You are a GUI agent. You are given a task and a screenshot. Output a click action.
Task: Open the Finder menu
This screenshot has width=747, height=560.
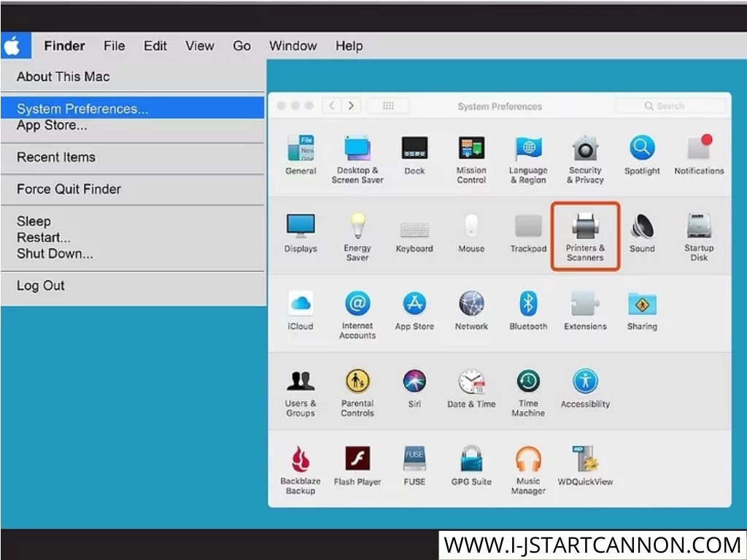64,46
